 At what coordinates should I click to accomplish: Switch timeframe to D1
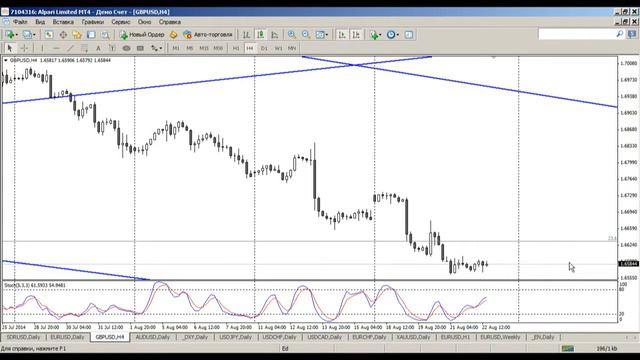[x=264, y=48]
